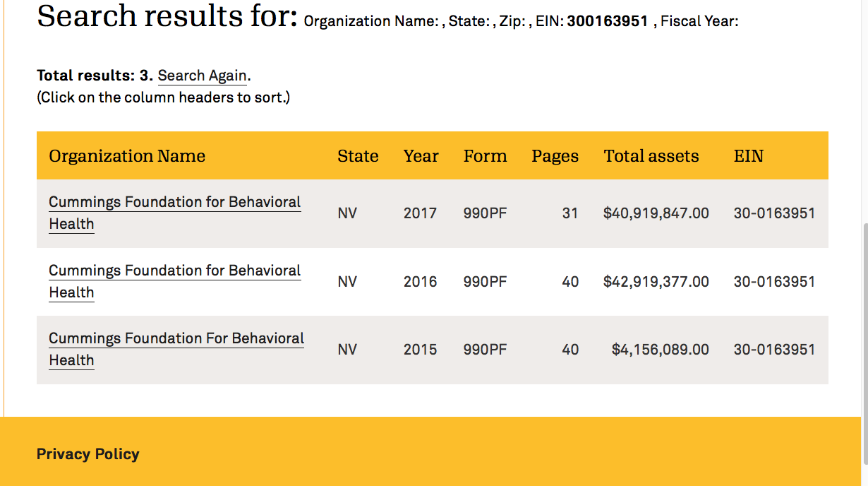Click the page count 31 in 2017 row
Image resolution: width=868 pixels, height=486 pixels.
pyautogui.click(x=570, y=213)
